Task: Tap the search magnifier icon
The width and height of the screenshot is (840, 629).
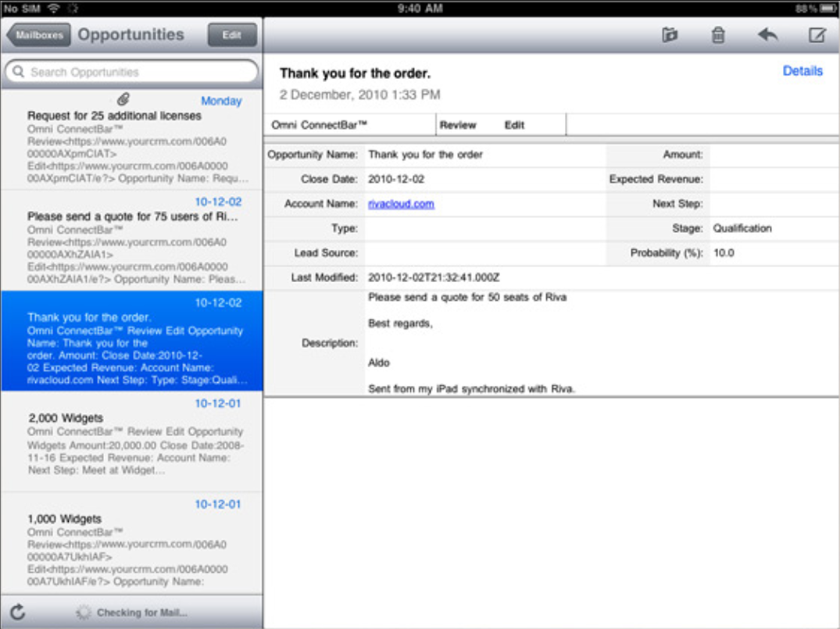Action: 18,71
